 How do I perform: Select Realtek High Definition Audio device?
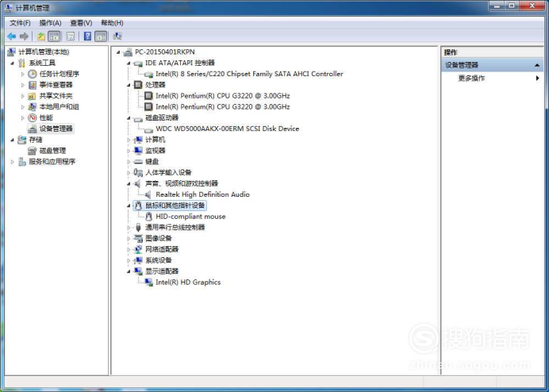[202, 194]
